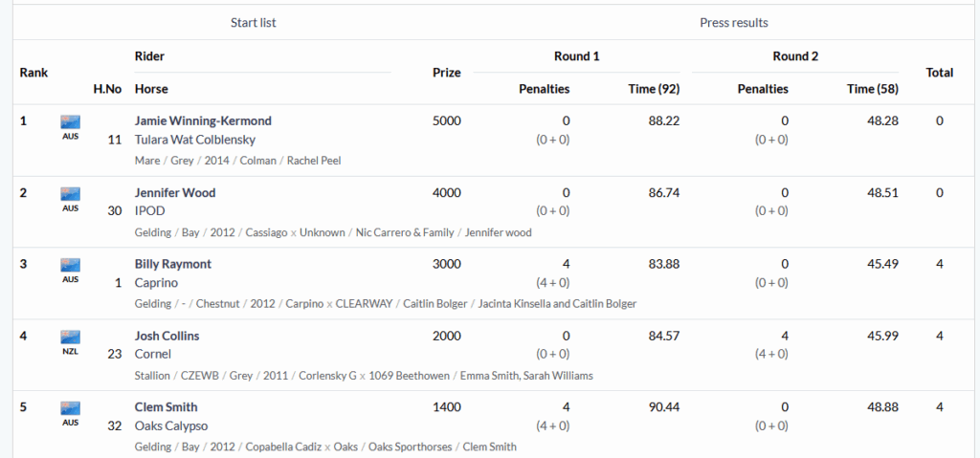Click Jennifer Wood's AUS flag icon

pyautogui.click(x=70, y=194)
